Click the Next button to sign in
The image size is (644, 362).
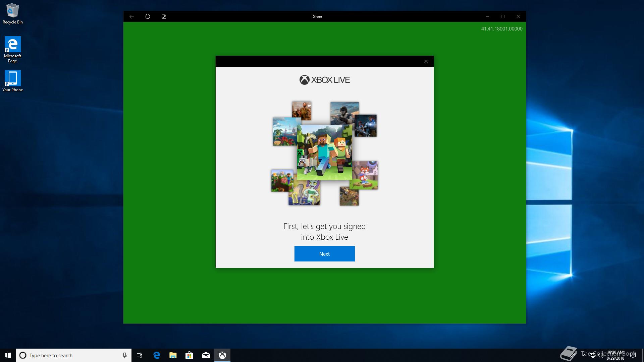pos(324,254)
